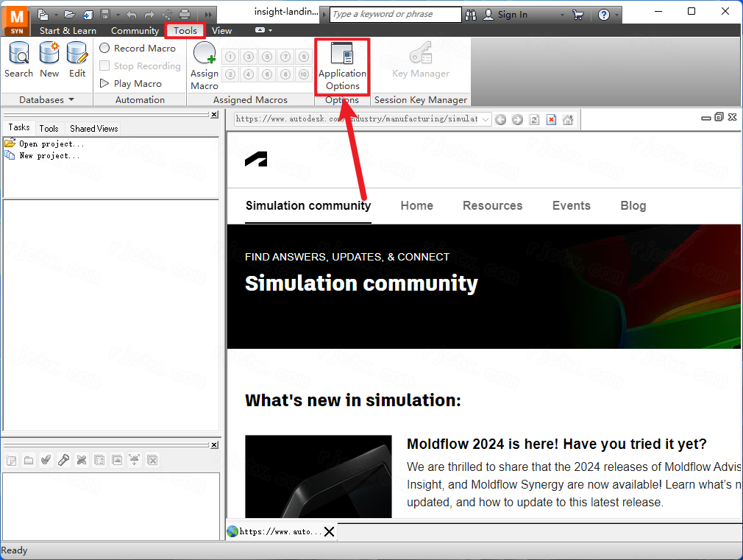Image resolution: width=743 pixels, height=560 pixels.
Task: Start macro with Record Macro
Action: pyautogui.click(x=138, y=48)
